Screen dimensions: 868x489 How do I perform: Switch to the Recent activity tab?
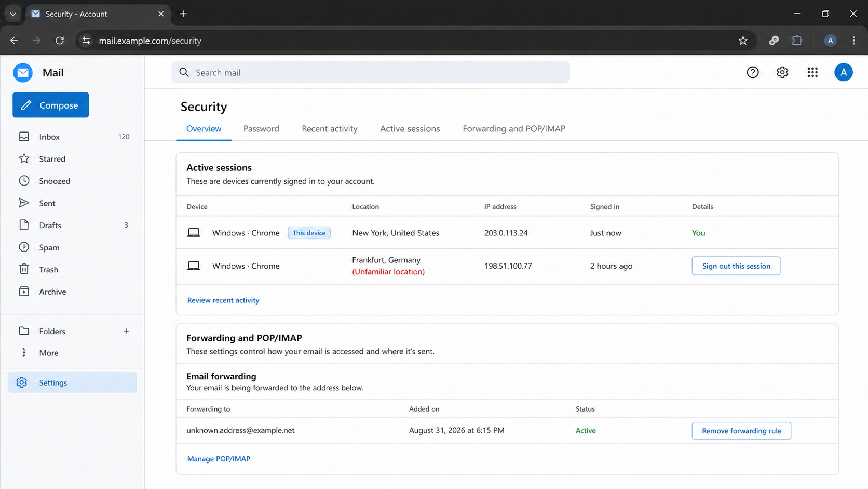(x=330, y=129)
